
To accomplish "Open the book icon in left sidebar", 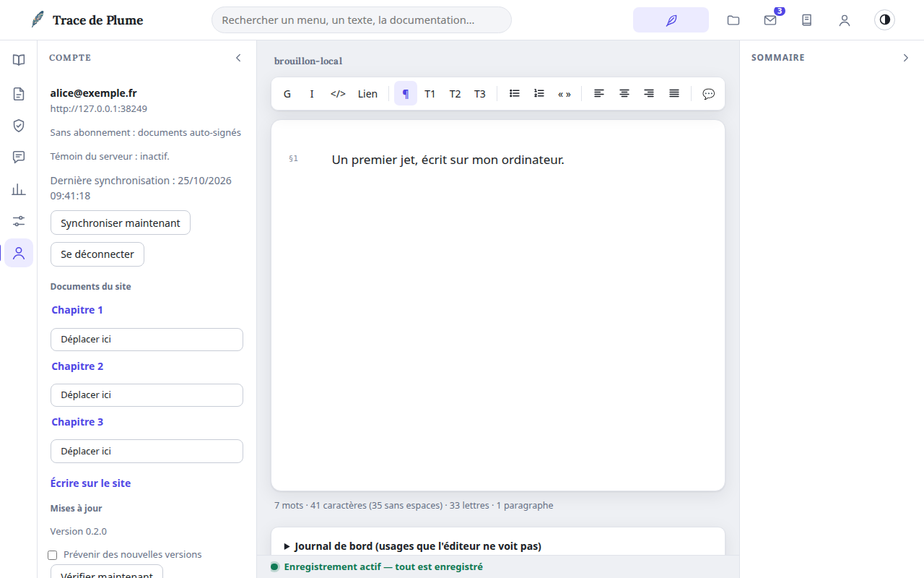I will pos(19,60).
